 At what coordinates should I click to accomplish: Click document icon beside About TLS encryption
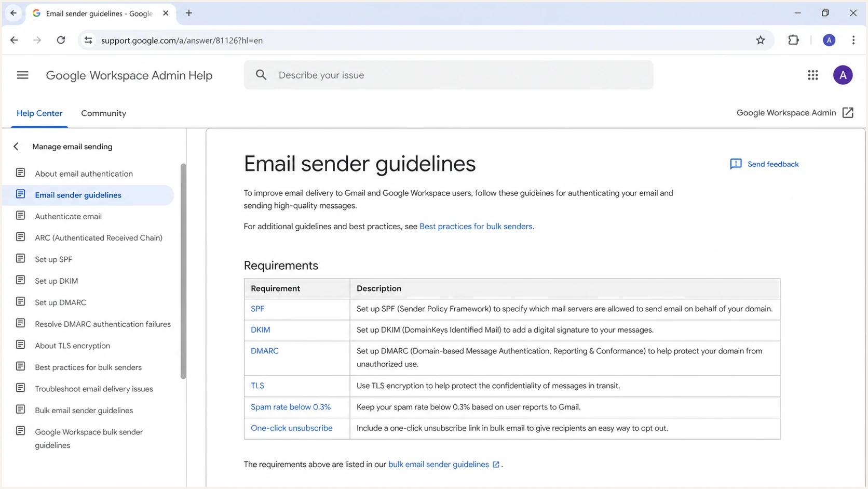click(20, 345)
